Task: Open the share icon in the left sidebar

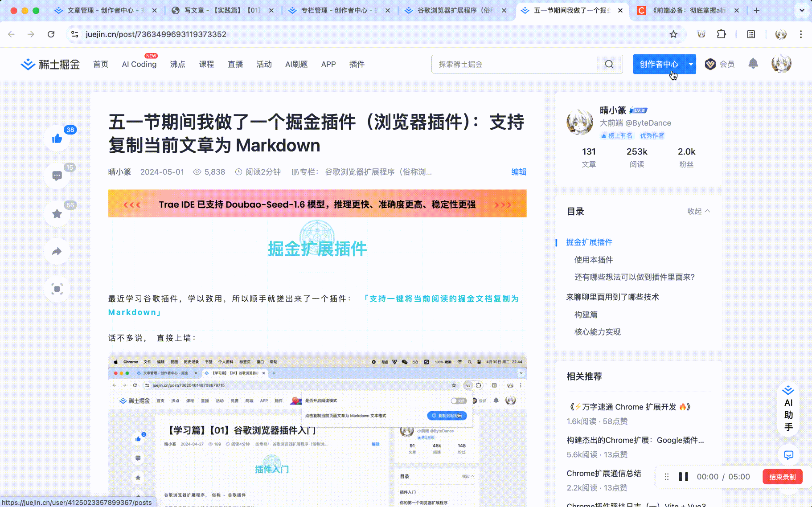Action: [57, 251]
